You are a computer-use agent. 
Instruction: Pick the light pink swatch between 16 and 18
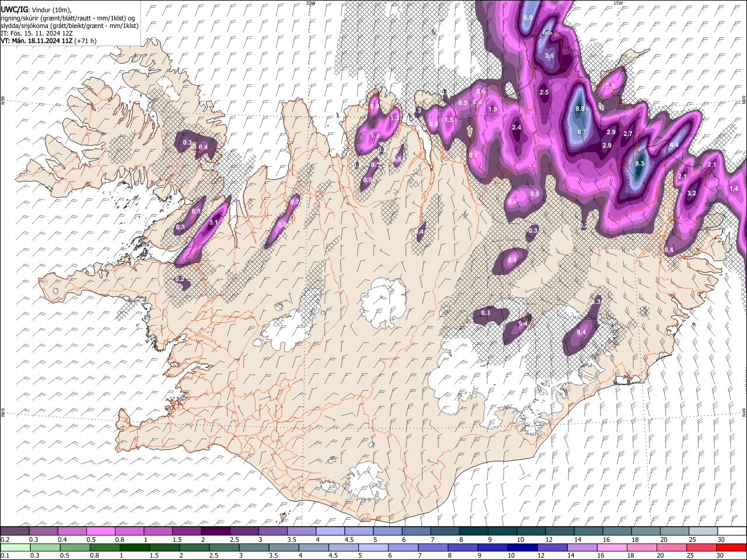[x=613, y=548]
